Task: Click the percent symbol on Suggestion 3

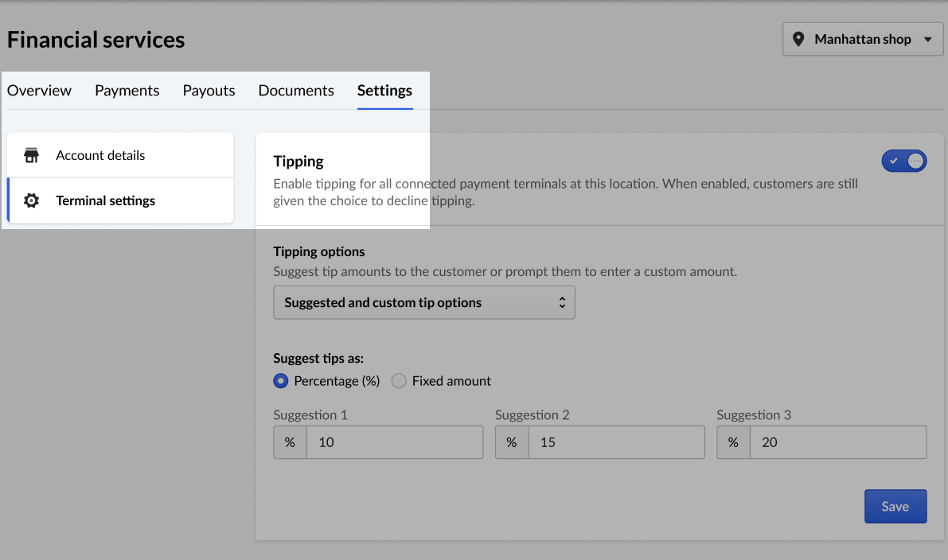Action: pos(733,442)
